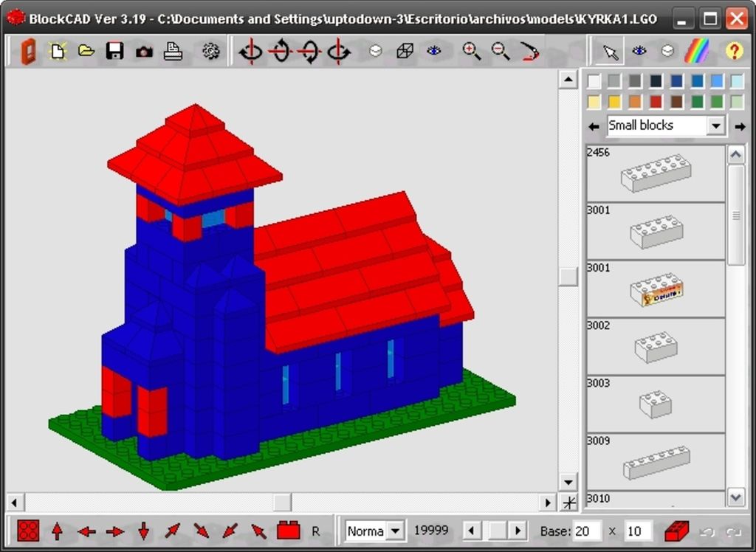Print the model using the printer icon
The height and width of the screenshot is (552, 756).
[173, 51]
